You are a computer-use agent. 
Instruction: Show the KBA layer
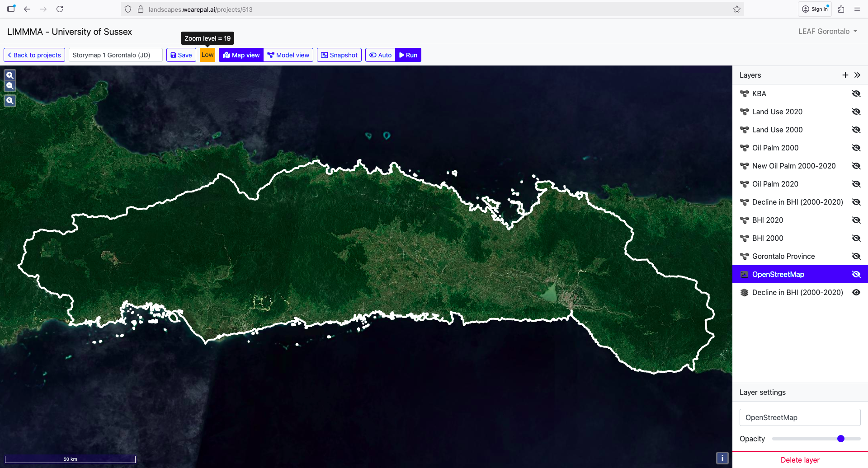click(856, 94)
